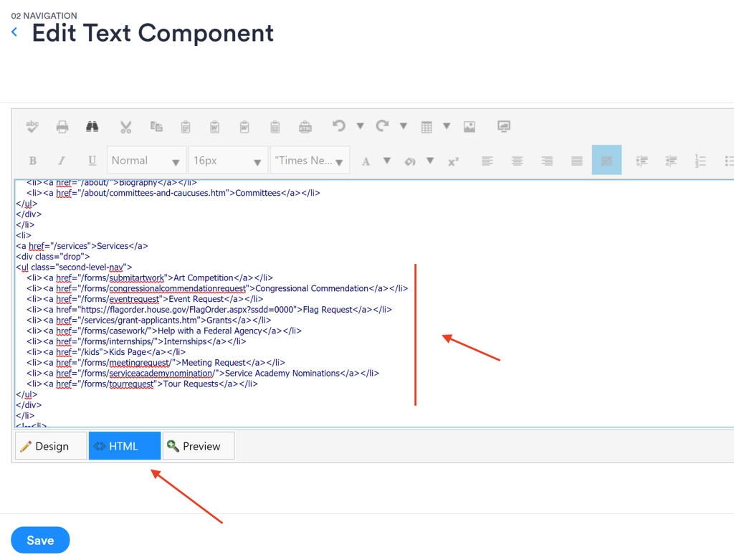Open the Image Manager picture icon
Image resolution: width=734 pixels, height=560 pixels.
[469, 127]
